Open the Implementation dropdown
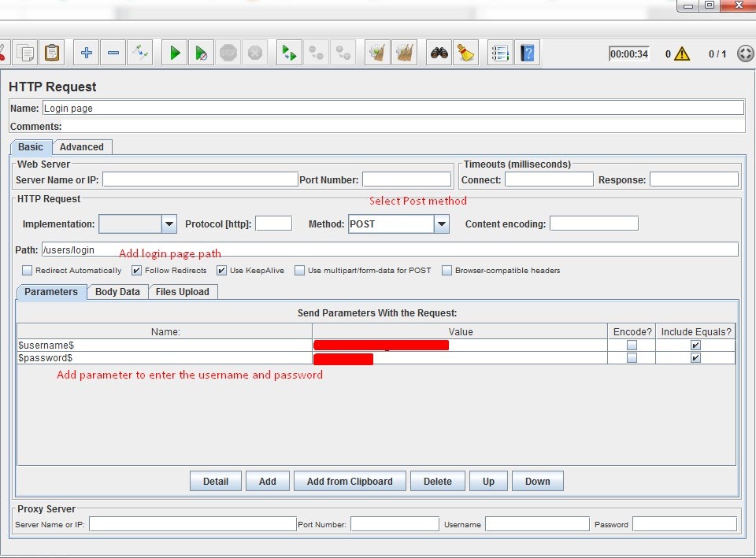Screen dimensions: 756x558 (169, 224)
